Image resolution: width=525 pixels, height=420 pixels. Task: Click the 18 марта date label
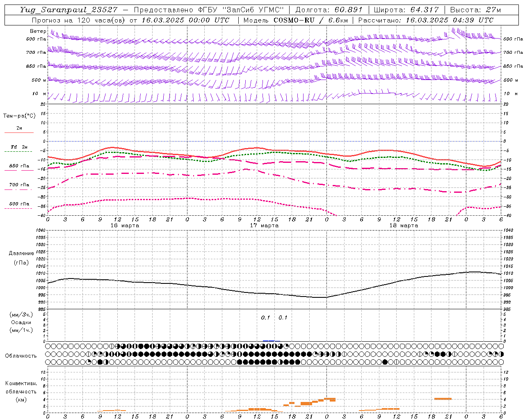coord(404,226)
